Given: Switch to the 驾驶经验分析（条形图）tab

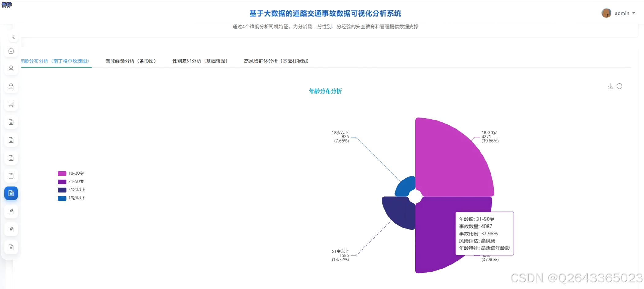Looking at the screenshot, I should point(131,61).
